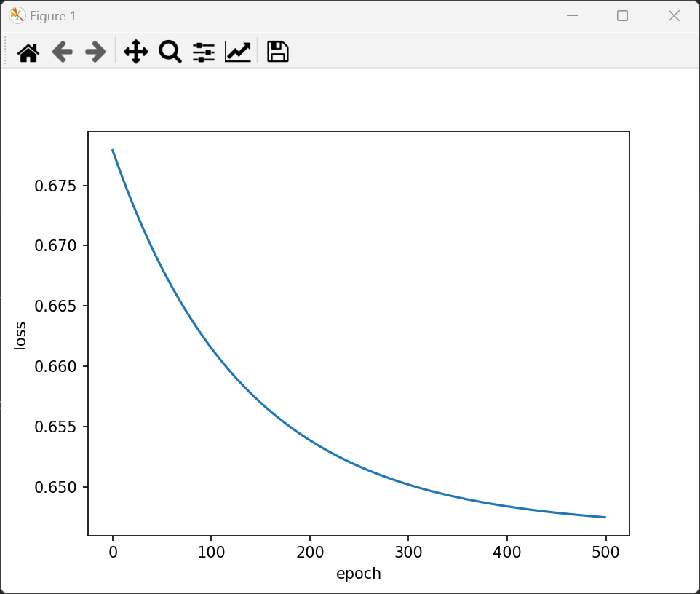Click the matplotlib logo in the title bar
This screenshot has height=594, width=700.
[17, 15]
